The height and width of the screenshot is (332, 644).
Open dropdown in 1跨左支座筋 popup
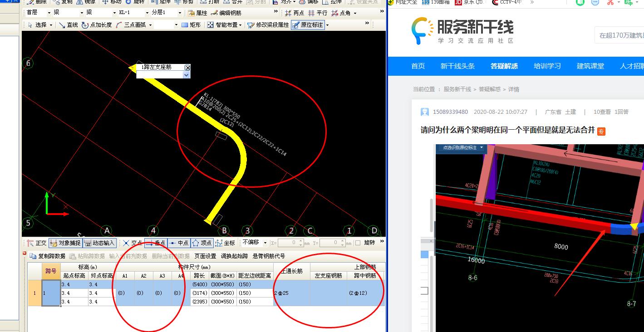click(x=186, y=75)
